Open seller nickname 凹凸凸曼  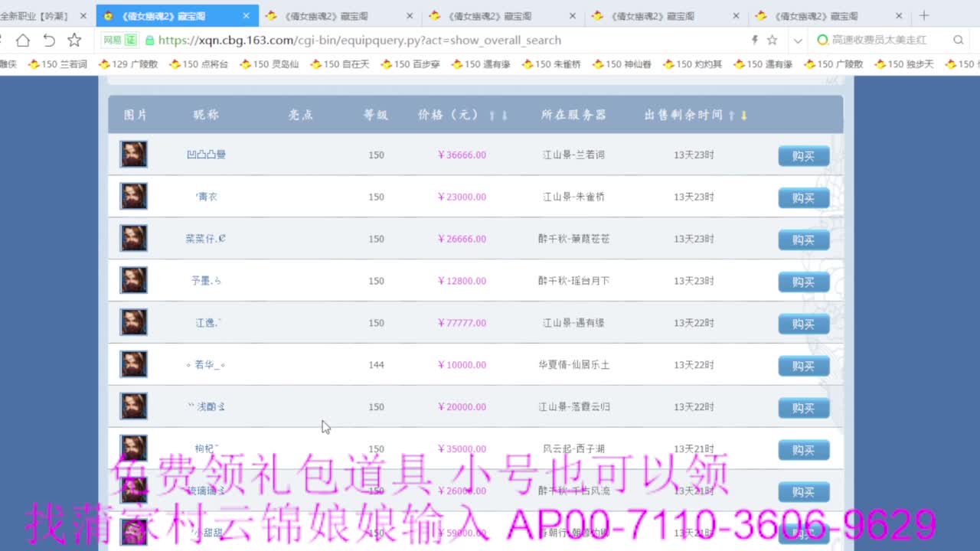[206, 155]
